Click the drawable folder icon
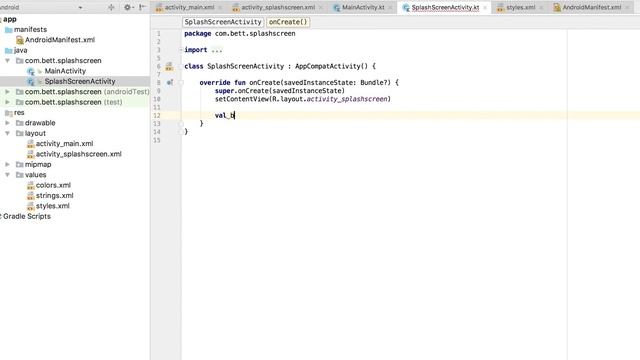The height and width of the screenshot is (360, 640). (20, 123)
